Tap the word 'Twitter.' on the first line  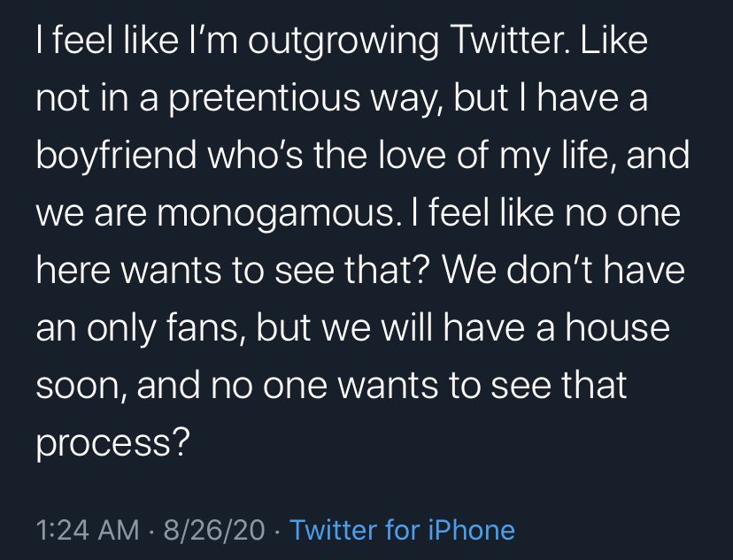click(x=510, y=41)
